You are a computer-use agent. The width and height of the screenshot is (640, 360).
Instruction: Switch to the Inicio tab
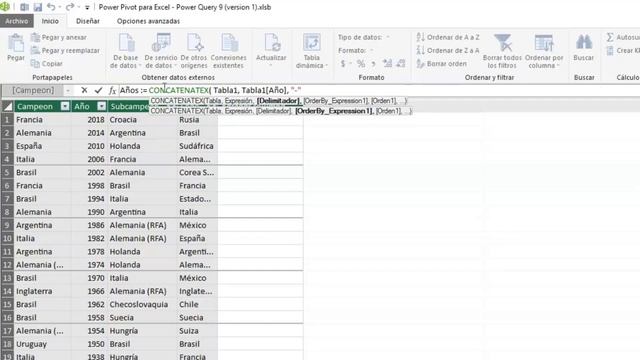(x=50, y=21)
